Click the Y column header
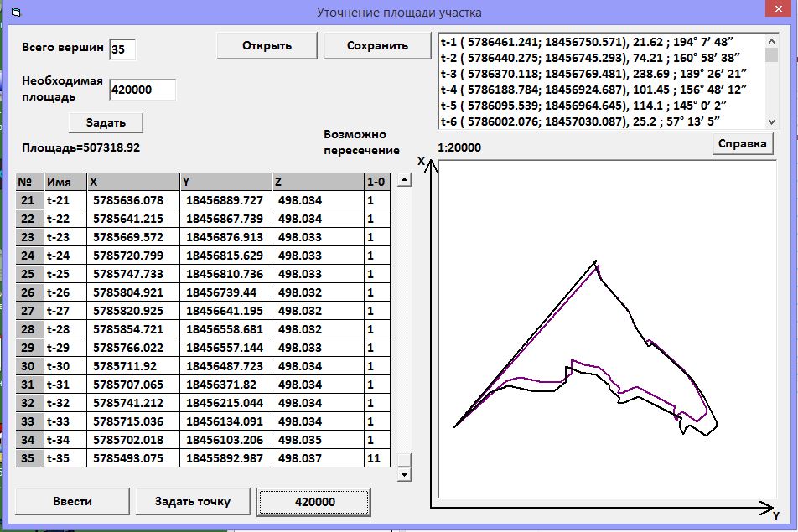Screen dimensions: 798x532 226,182
